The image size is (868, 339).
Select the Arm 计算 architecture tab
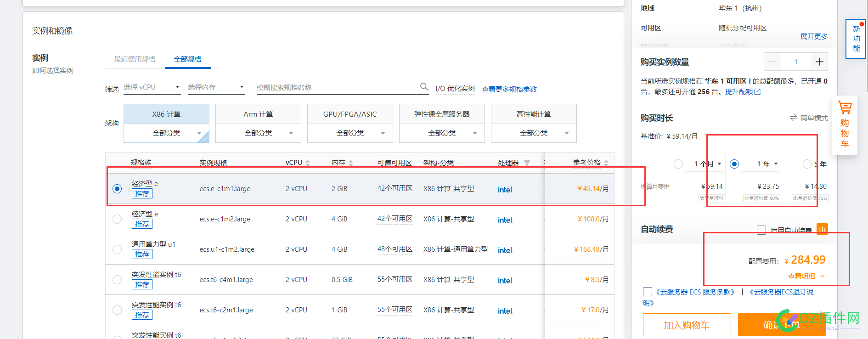click(258, 114)
